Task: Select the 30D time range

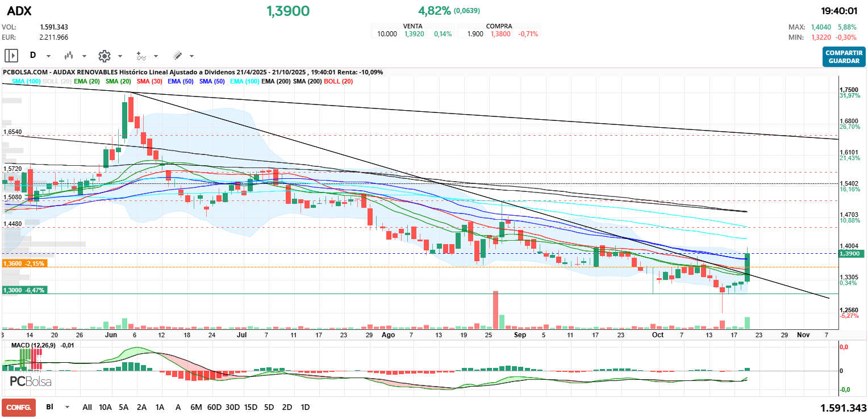Action: (x=232, y=407)
